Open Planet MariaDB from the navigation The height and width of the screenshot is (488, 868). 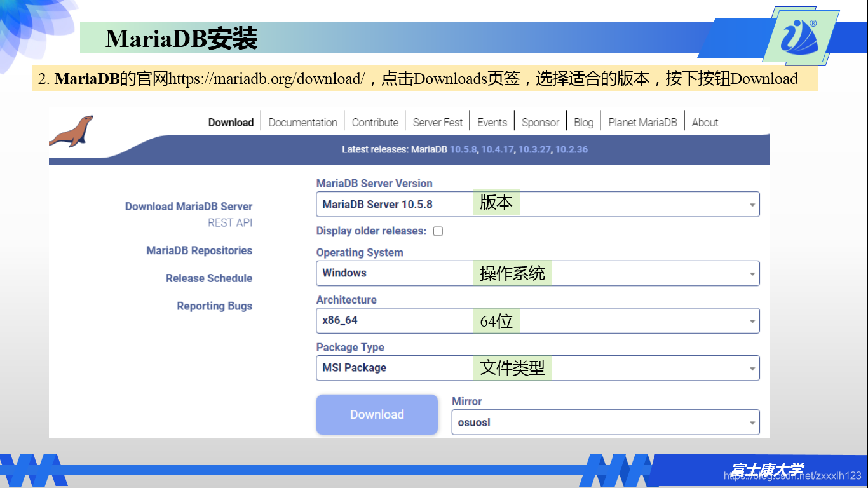click(x=642, y=122)
